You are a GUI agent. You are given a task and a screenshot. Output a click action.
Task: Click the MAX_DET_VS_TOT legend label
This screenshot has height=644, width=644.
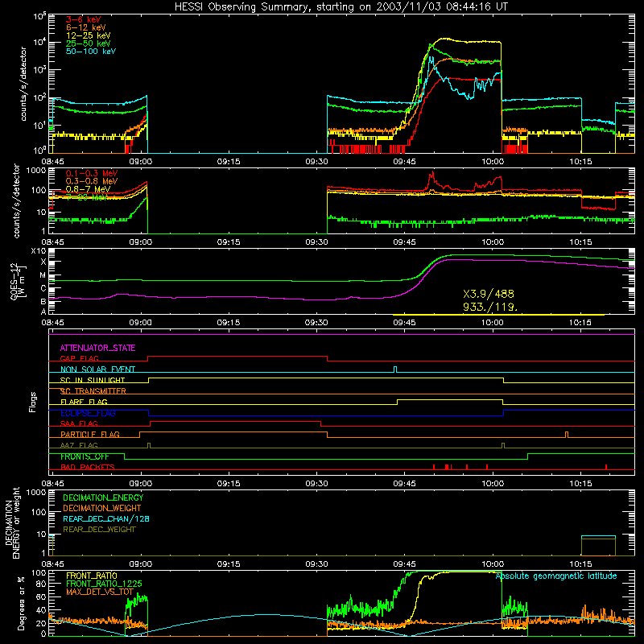(x=100, y=592)
